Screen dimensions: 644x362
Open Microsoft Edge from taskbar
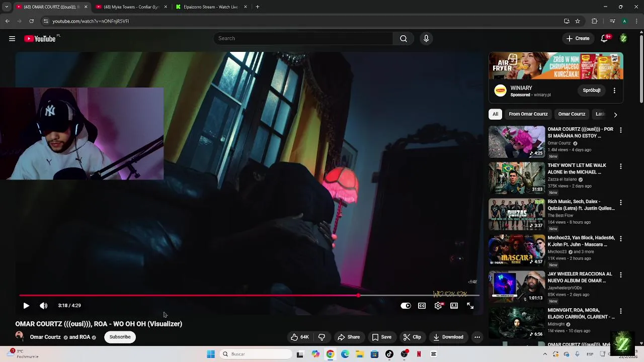pos(345,354)
